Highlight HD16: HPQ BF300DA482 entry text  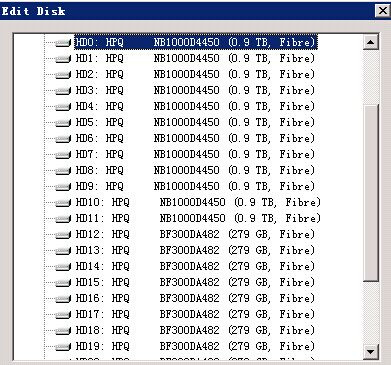tap(195, 298)
